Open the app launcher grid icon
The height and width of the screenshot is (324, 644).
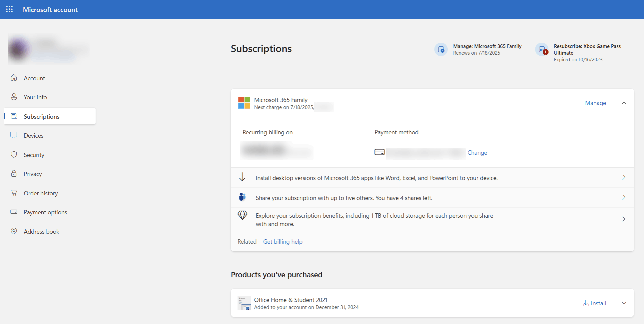[9, 9]
